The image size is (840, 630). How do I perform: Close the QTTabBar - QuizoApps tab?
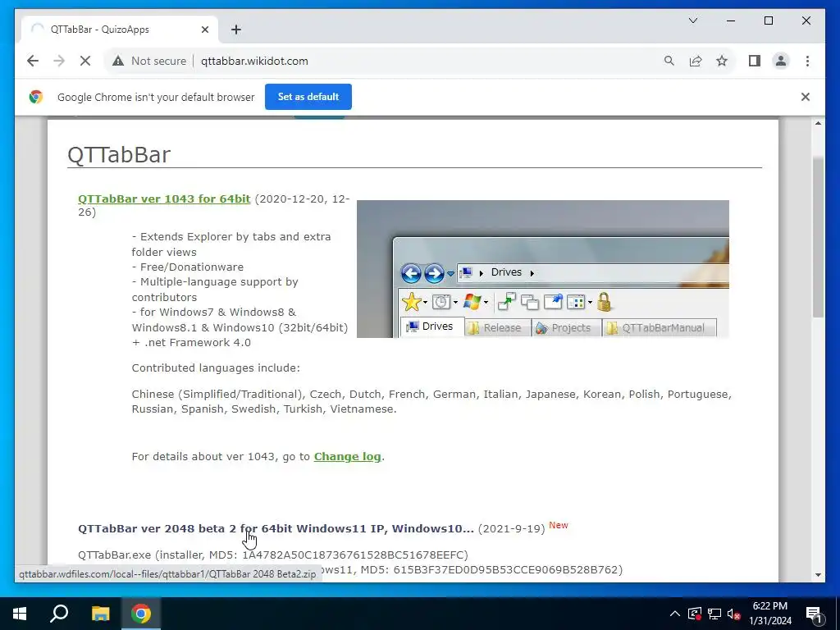[x=204, y=30]
